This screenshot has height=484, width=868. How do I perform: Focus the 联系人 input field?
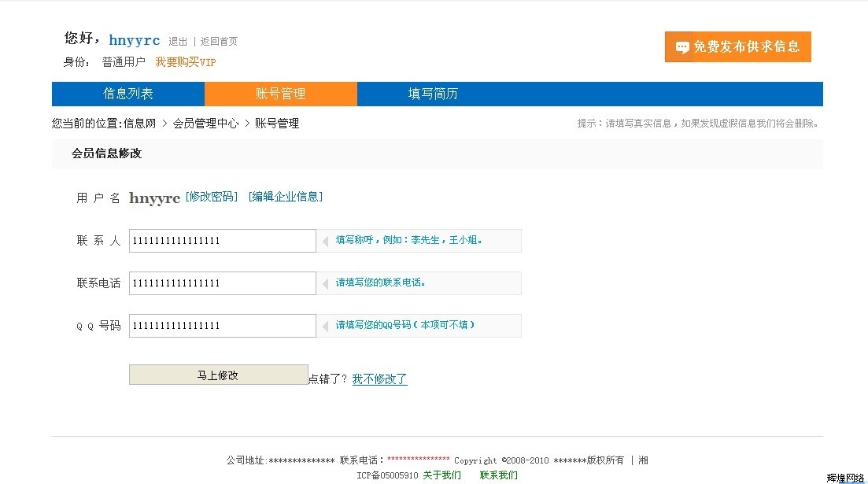click(222, 241)
